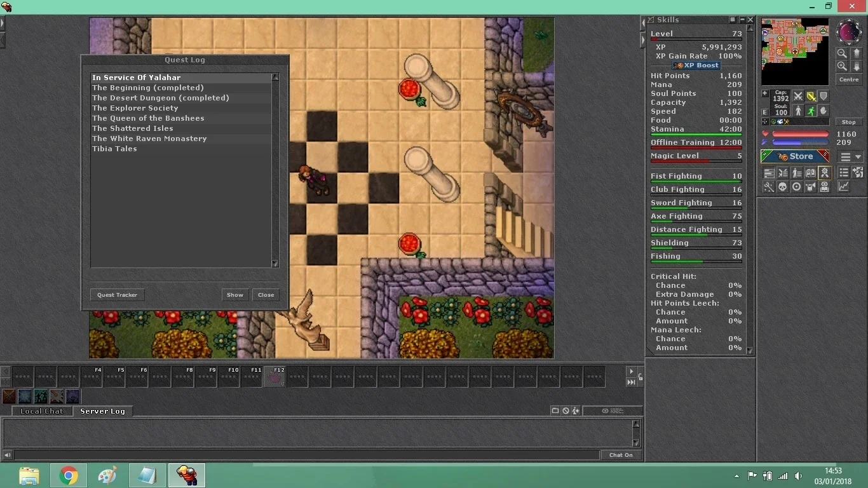Select the In Service Of Yalahar quest
This screenshot has height=488, width=868.
click(x=181, y=78)
